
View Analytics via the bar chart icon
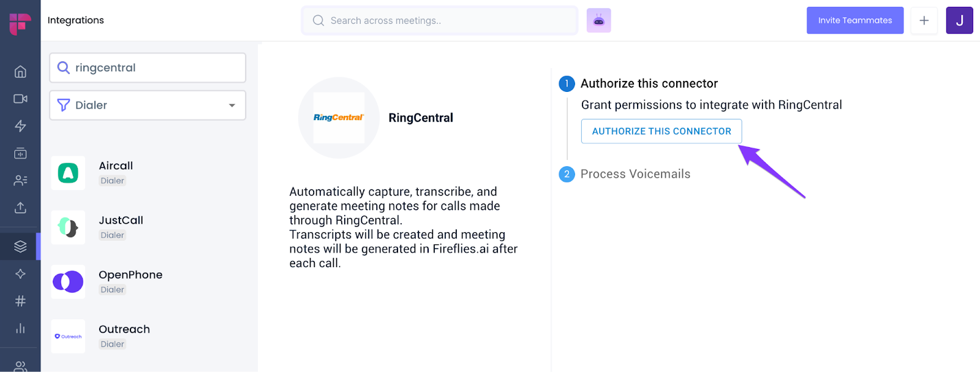pos(20,328)
